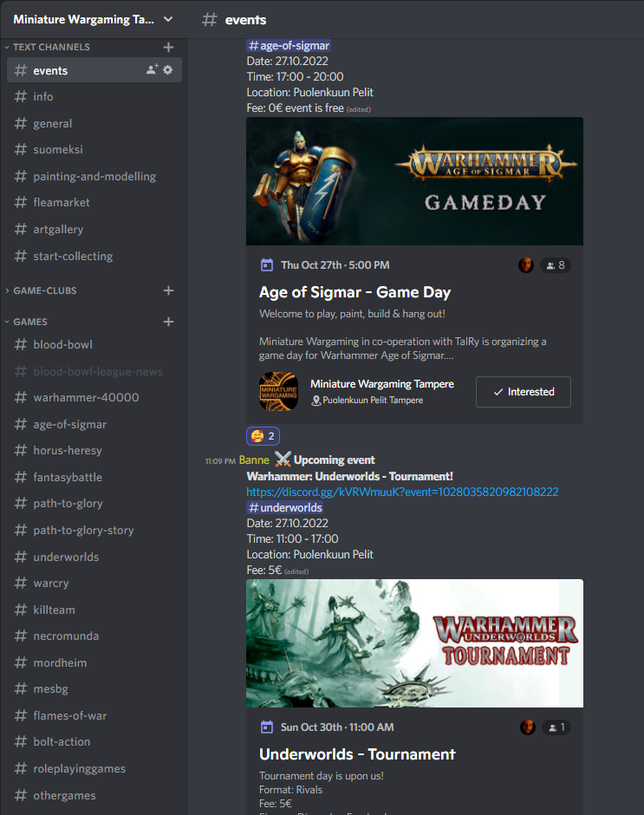644x815 pixels.
Task: Open the start-collecting channel
Action: [94, 257]
